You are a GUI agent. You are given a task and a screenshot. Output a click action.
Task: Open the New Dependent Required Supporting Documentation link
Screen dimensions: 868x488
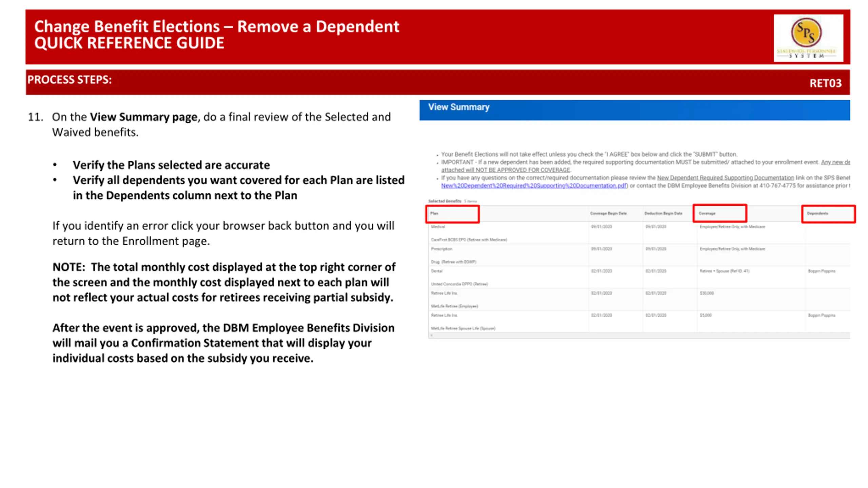pyautogui.click(x=725, y=178)
